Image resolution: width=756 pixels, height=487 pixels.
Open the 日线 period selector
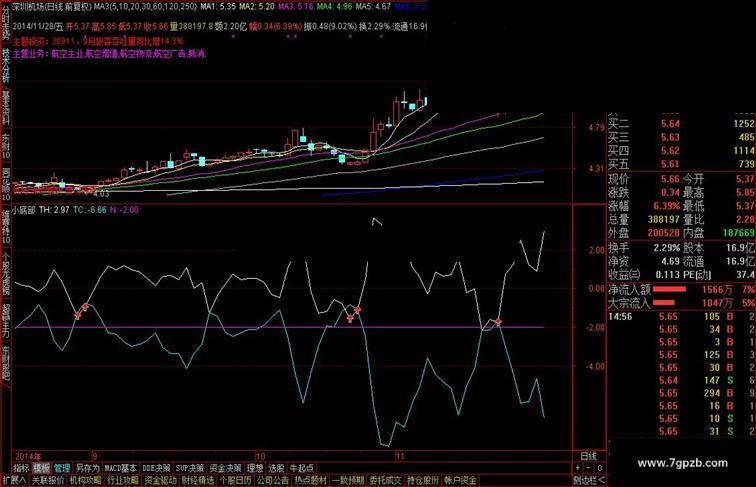point(588,456)
